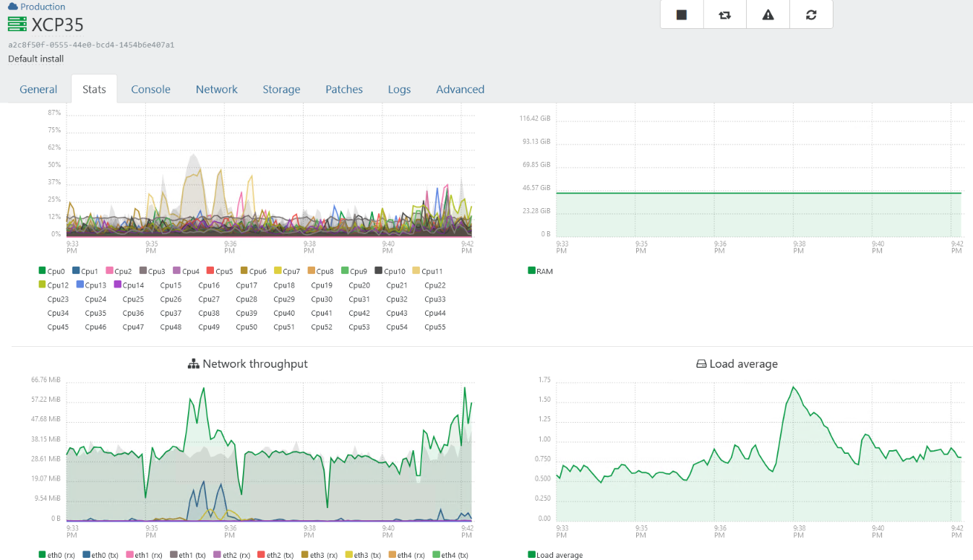973x560 pixels.
Task: Go to the Network tab
Action: point(216,90)
